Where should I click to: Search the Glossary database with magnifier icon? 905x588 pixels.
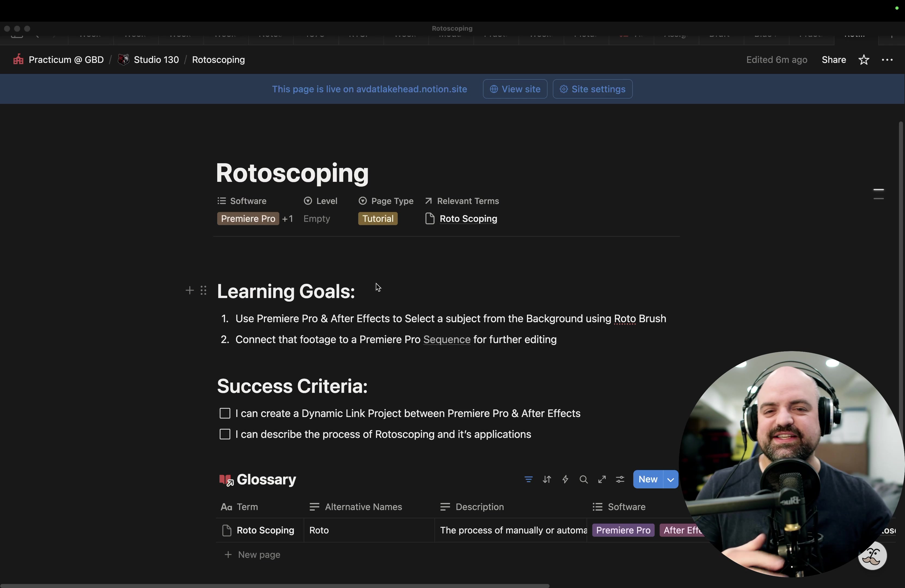583,479
